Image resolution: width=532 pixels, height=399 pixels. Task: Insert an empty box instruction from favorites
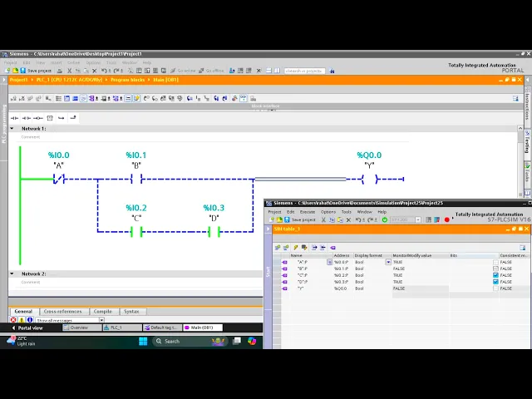pyautogui.click(x=50, y=118)
